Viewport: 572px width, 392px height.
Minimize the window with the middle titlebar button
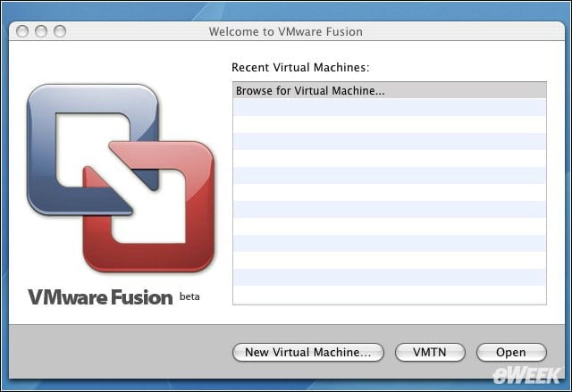coord(41,31)
